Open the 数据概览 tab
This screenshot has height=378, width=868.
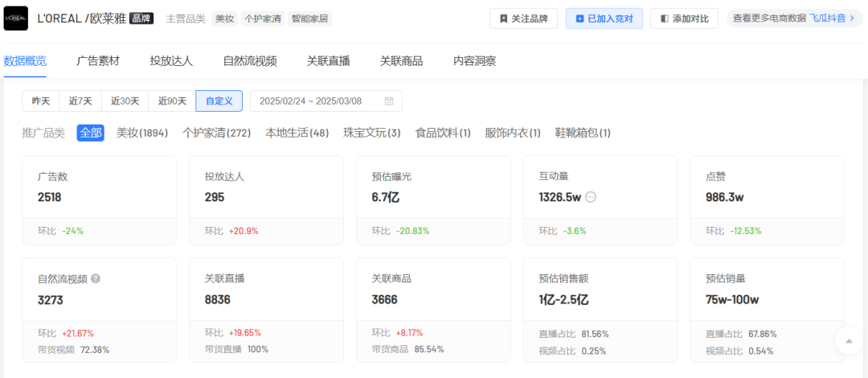point(25,61)
